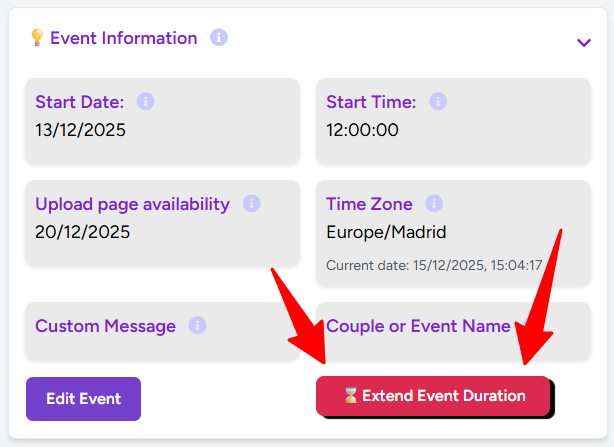614x447 pixels.
Task: Click the upload availability date 20/12/2025
Action: click(82, 232)
